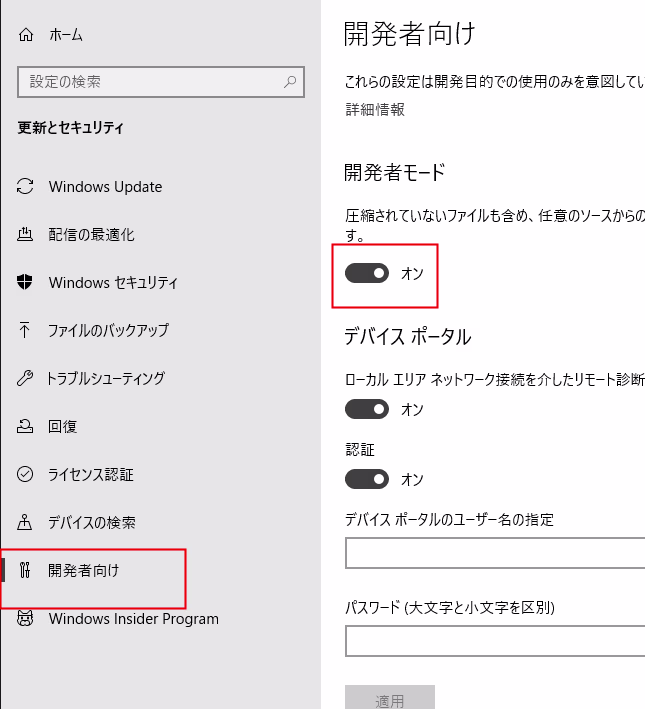Click the トラブルシューティング wrench icon
Viewport: 645px width, 709px height.
pyautogui.click(x=25, y=378)
